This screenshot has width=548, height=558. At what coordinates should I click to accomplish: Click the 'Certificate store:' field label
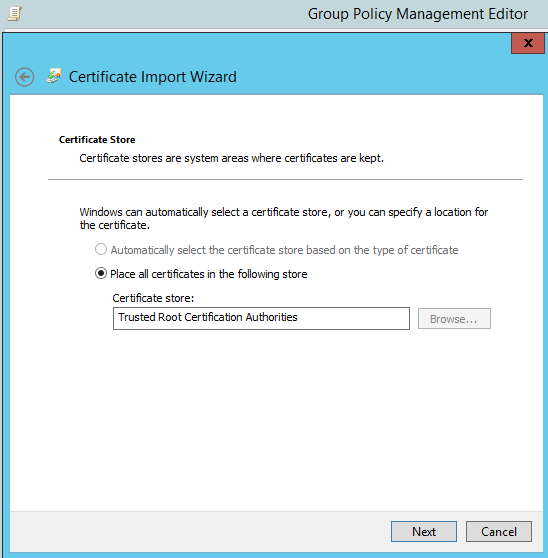point(153,298)
